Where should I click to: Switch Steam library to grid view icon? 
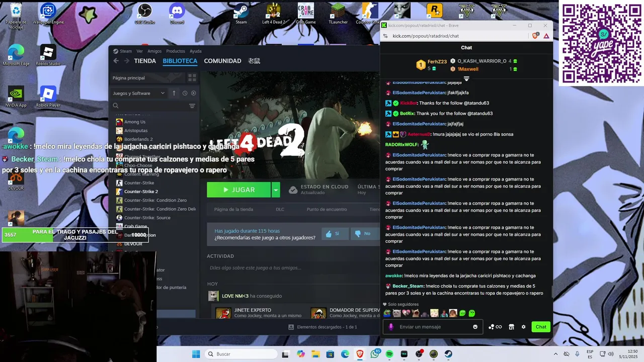tap(192, 78)
